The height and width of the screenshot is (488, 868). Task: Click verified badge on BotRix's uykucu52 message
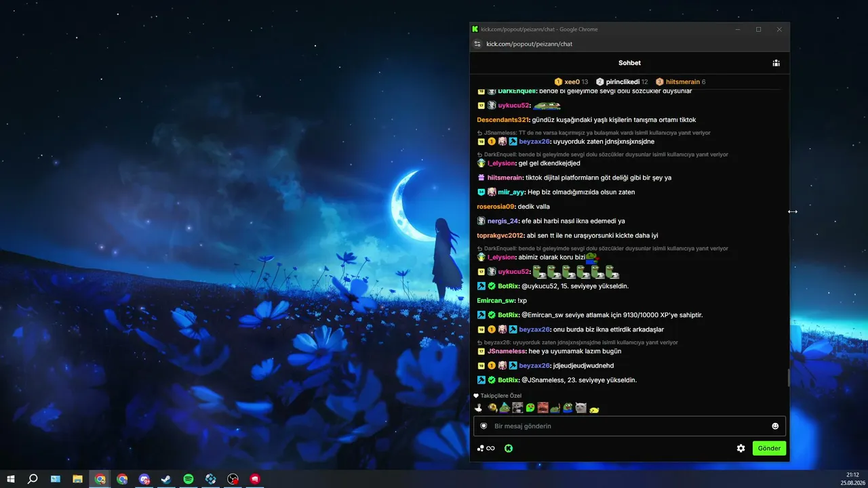492,286
